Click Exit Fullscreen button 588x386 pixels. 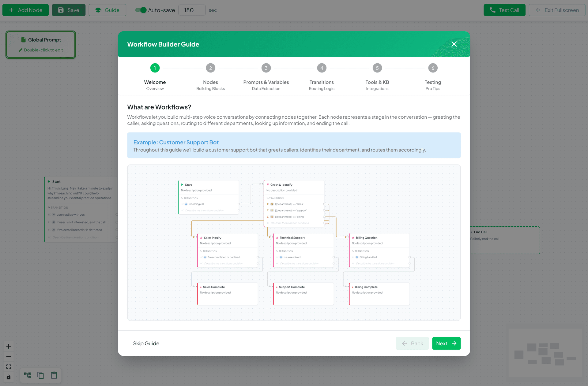coord(557,10)
